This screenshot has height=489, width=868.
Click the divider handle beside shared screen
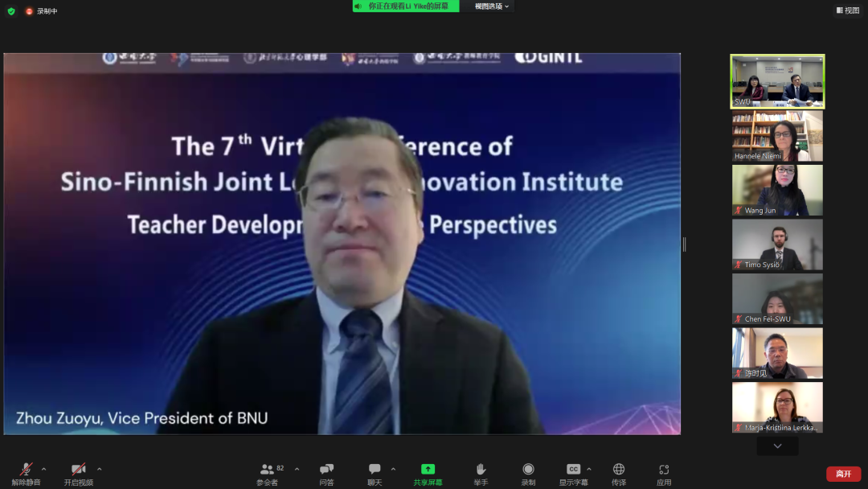[x=684, y=244]
